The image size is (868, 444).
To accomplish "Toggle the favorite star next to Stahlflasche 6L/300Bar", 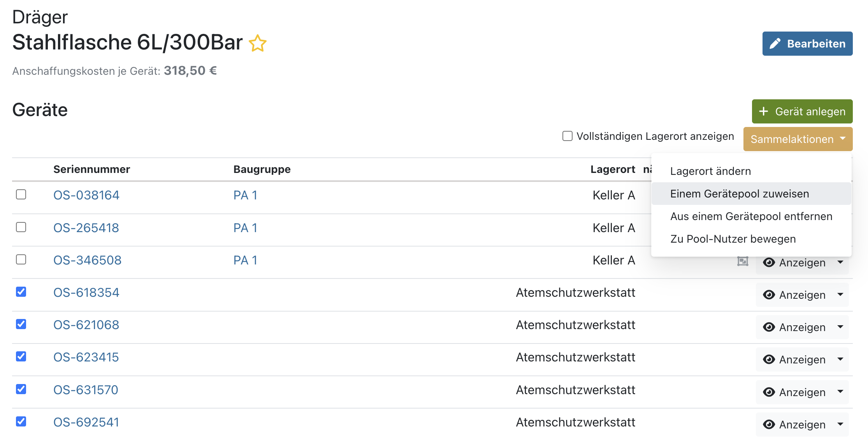I will pos(258,43).
